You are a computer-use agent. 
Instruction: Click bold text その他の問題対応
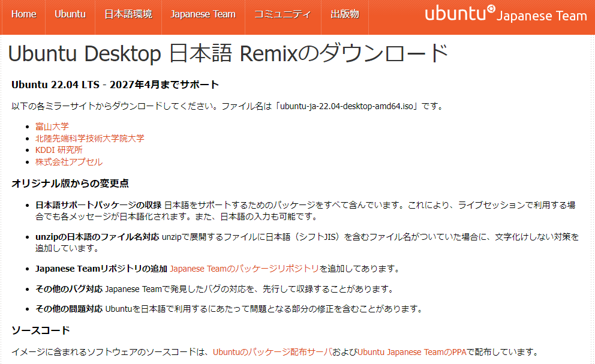[x=69, y=309]
